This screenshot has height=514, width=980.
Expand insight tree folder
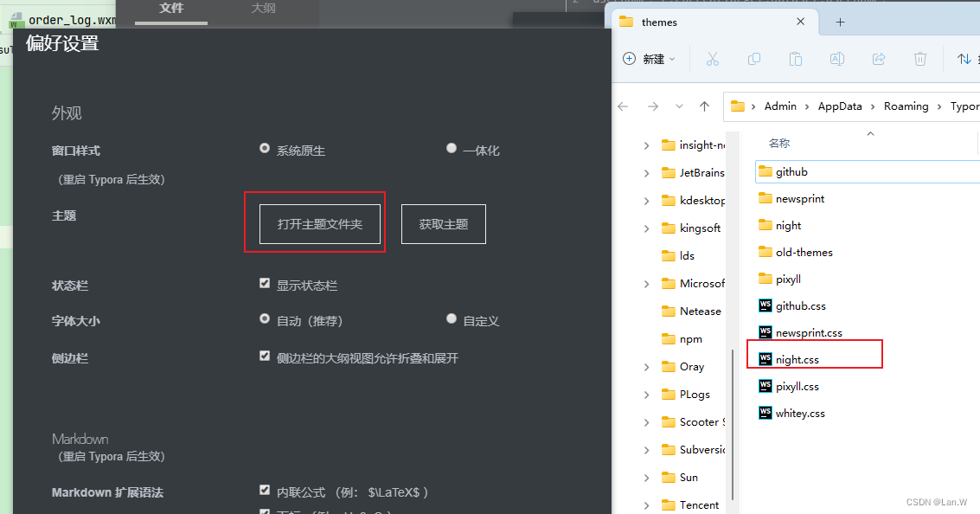[x=646, y=145]
